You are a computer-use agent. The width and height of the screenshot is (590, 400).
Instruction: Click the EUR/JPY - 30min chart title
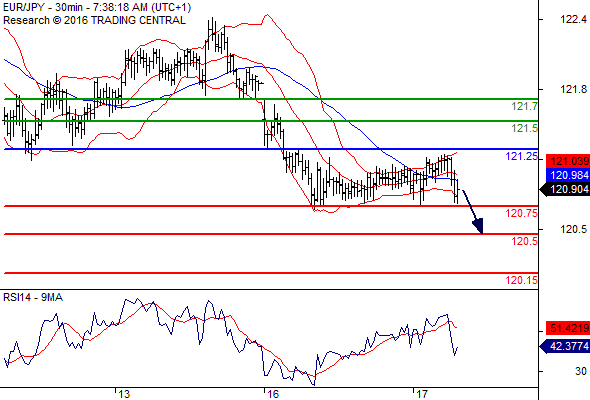[97, 7]
